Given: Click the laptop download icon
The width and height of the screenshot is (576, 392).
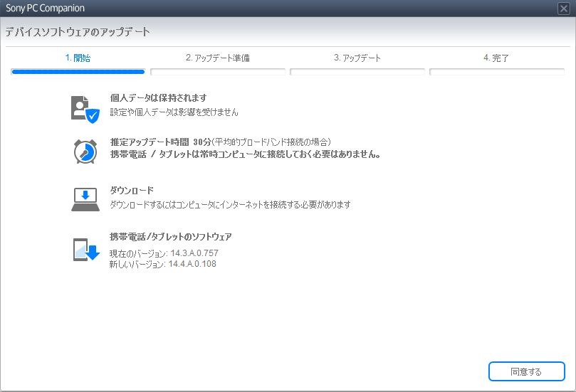Looking at the screenshot, I should pyautogui.click(x=85, y=199).
